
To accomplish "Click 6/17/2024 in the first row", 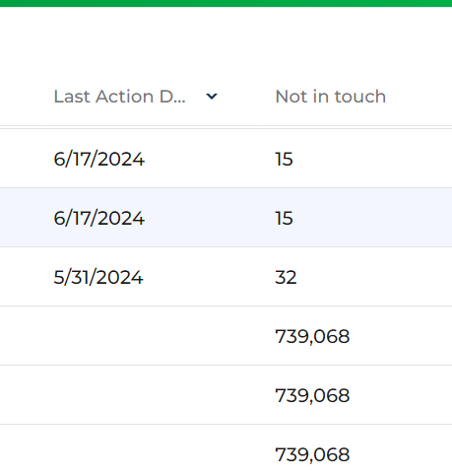I will pos(98,160).
